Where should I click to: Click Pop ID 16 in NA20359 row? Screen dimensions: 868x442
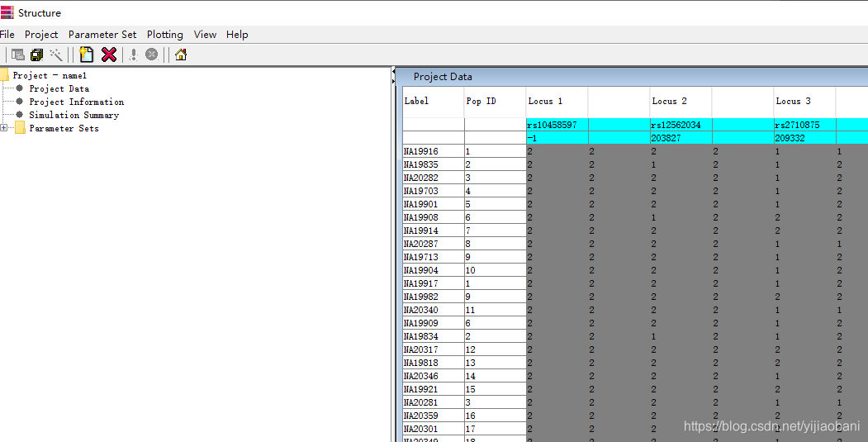(x=495, y=416)
